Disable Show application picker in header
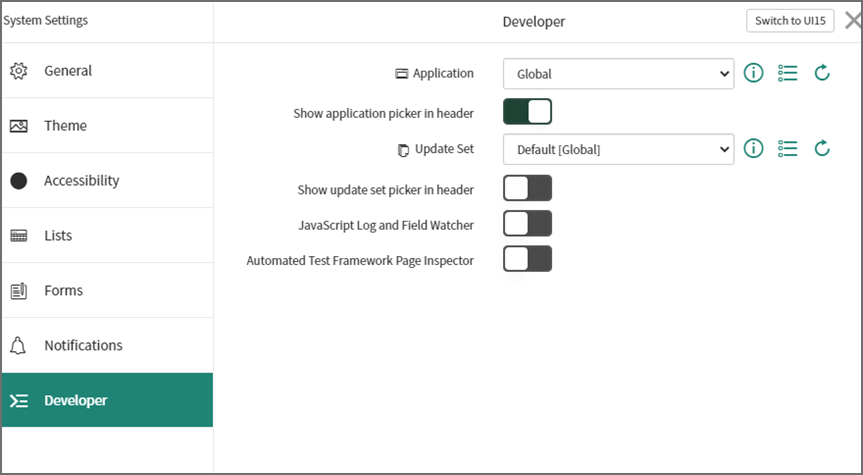The image size is (863, 475). pos(527,111)
